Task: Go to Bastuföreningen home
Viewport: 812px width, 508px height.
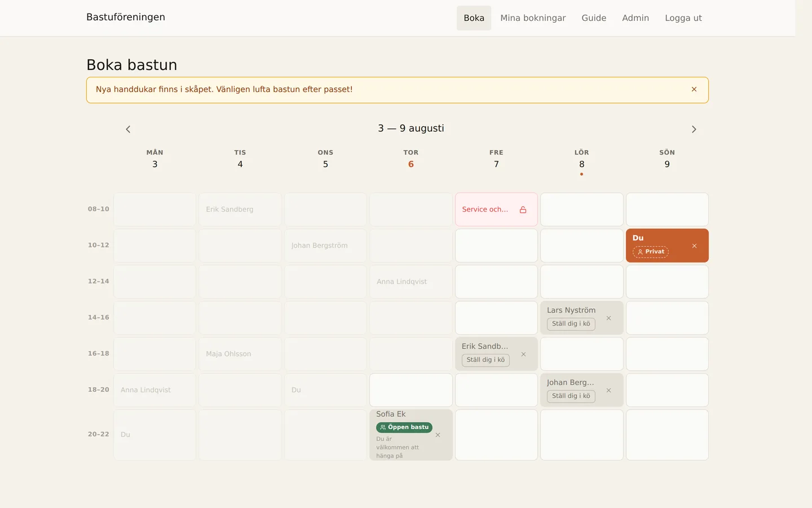Action: pyautogui.click(x=126, y=17)
